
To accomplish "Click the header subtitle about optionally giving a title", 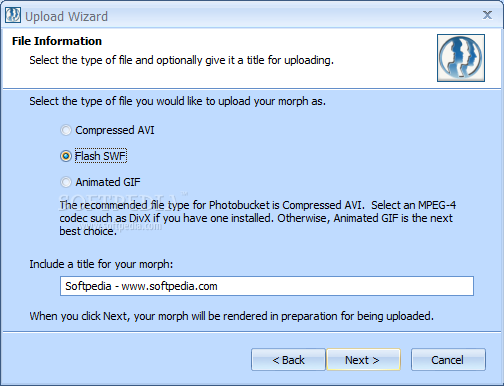I will (x=181, y=60).
